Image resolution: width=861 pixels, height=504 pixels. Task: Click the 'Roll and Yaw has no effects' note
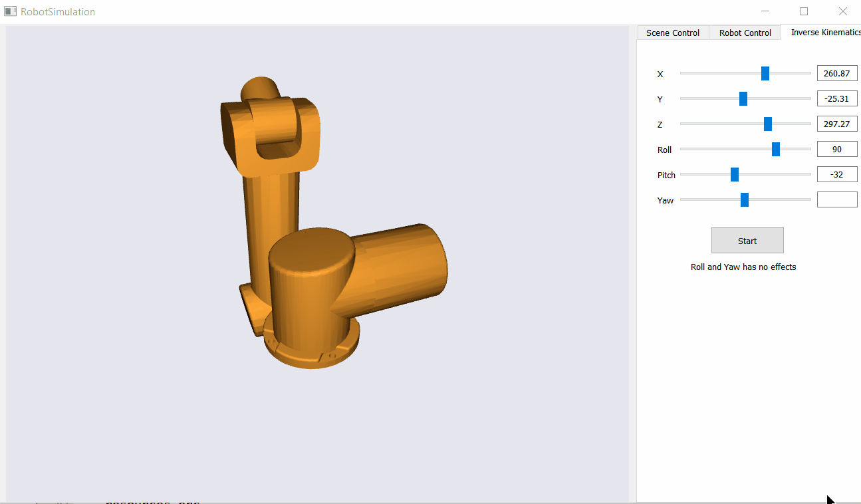pyautogui.click(x=743, y=267)
